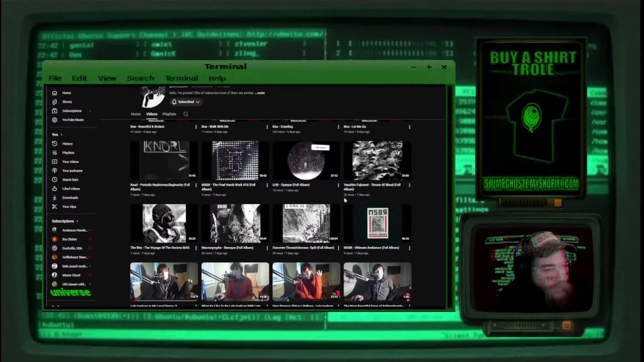Search within the channel using the magnifier icon
Viewport: 644px width, 362px height.
[x=186, y=114]
